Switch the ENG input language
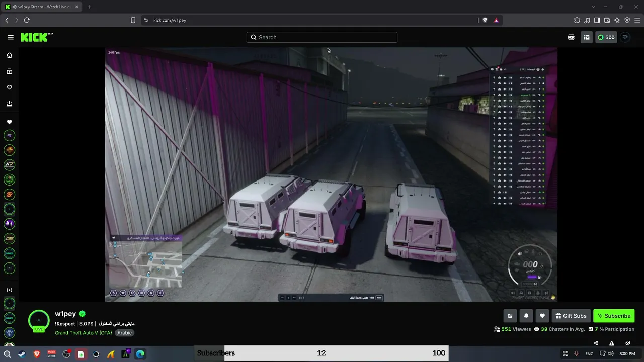This screenshot has width=644, height=362. (589, 354)
